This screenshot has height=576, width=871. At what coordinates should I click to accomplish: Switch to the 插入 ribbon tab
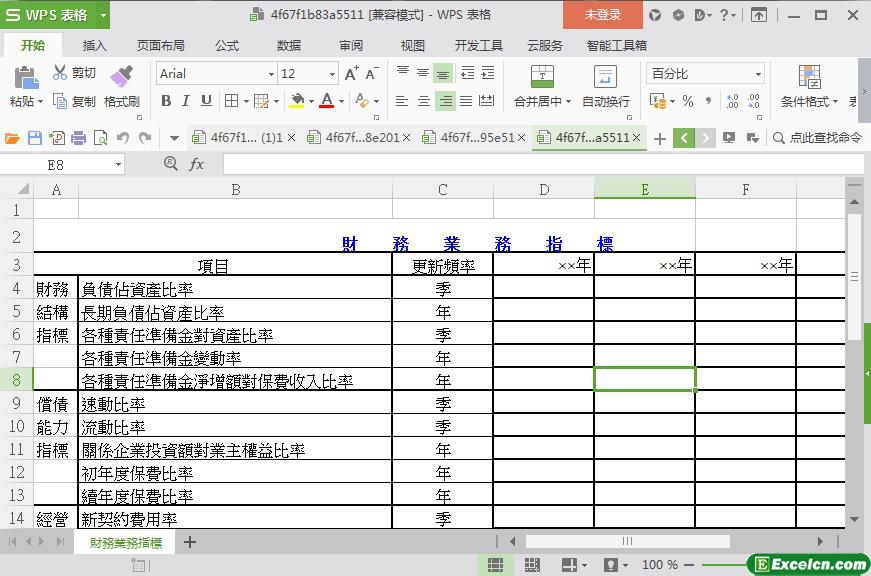tap(94, 45)
